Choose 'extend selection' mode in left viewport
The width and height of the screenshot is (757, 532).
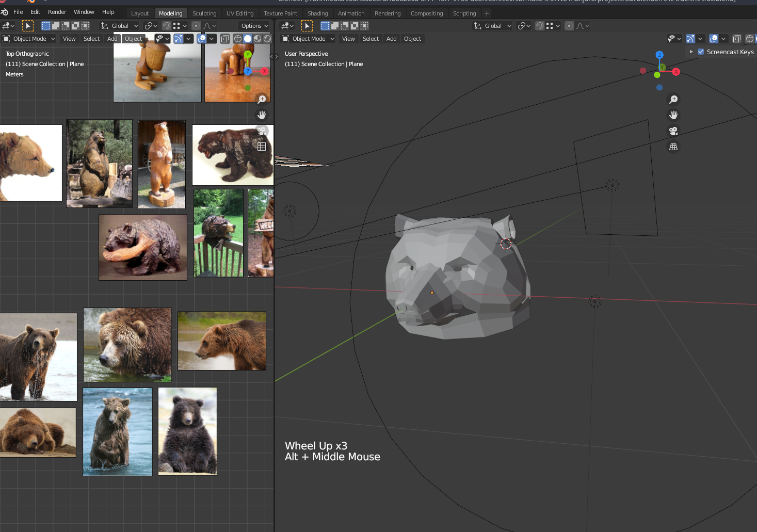coord(56,26)
